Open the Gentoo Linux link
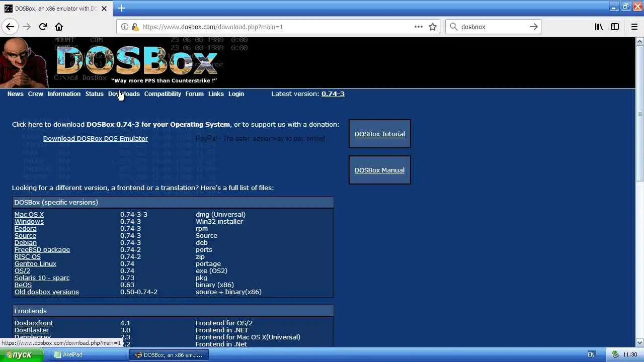This screenshot has height=362, width=644. click(35, 263)
